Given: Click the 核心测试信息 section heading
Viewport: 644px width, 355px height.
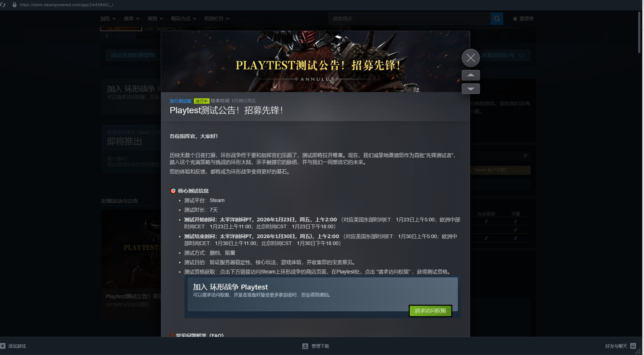Looking at the screenshot, I should [193, 191].
